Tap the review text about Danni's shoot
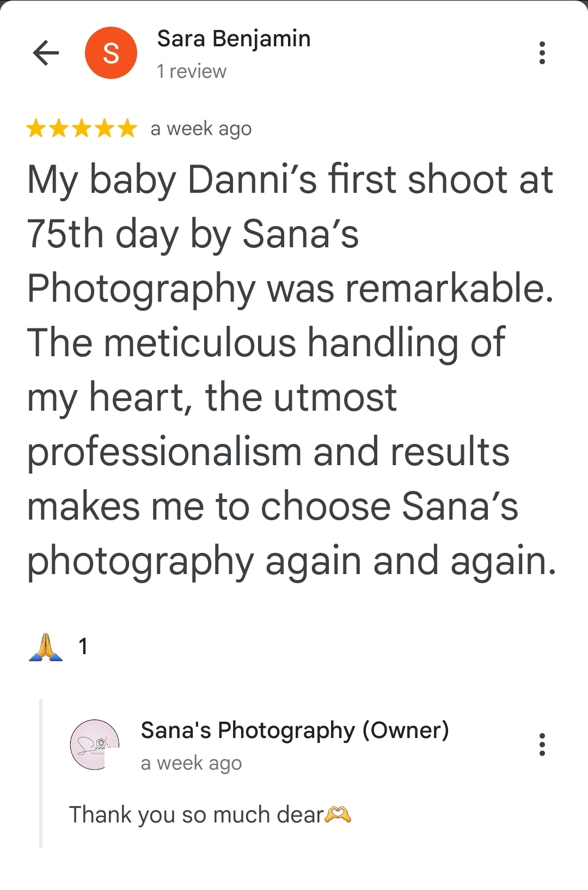Screen dimensions: 588x890 291,370
